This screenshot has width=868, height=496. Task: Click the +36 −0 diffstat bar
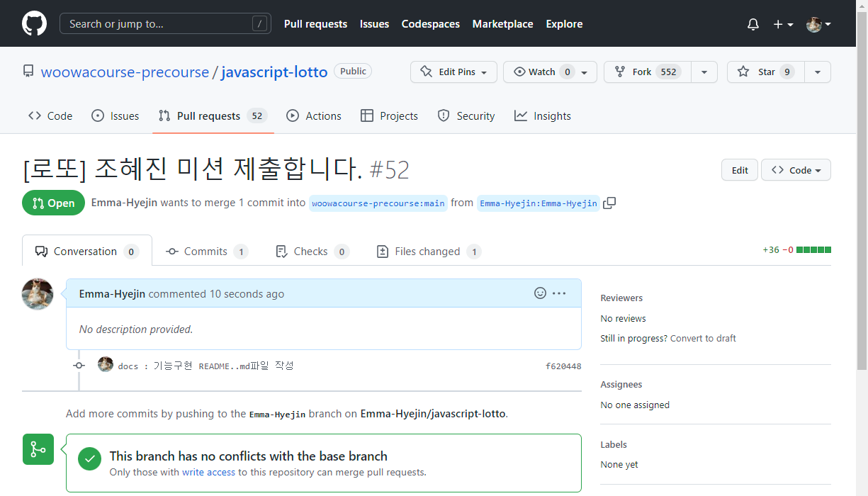[796, 249]
